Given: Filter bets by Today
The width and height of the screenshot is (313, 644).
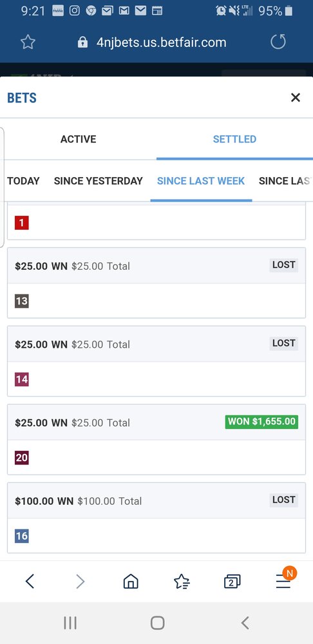Looking at the screenshot, I should (x=23, y=181).
